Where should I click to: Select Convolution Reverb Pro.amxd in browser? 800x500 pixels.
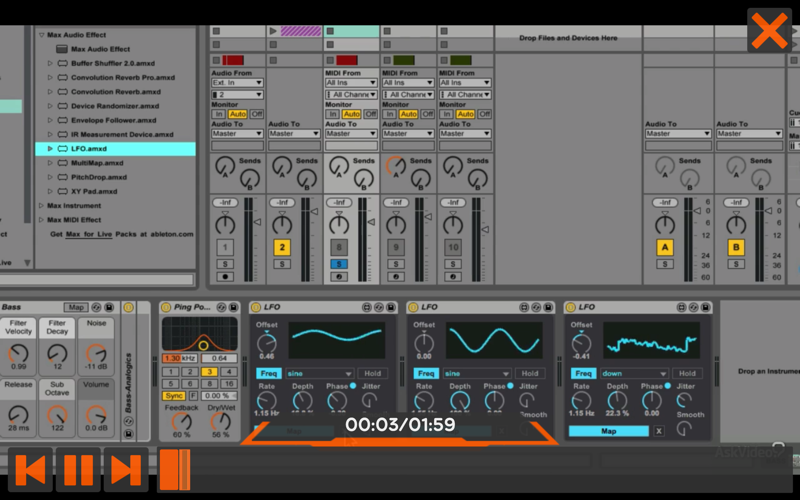click(x=122, y=78)
